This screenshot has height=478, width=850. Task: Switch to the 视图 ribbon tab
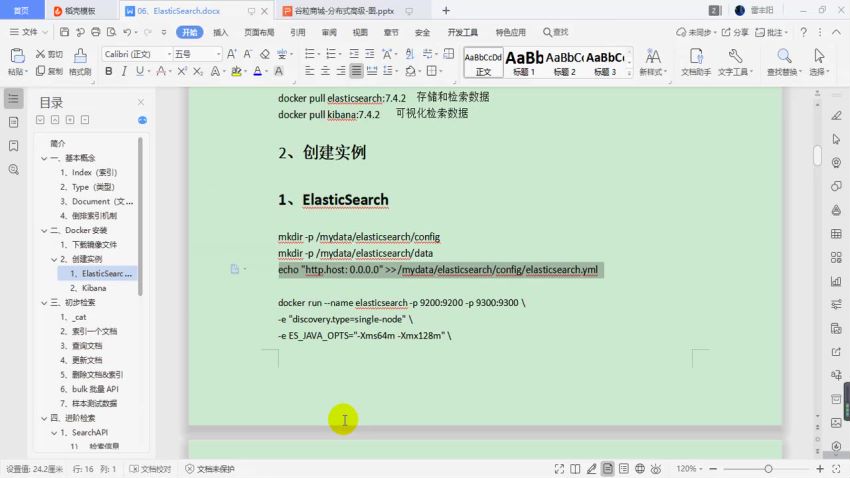[360, 33]
